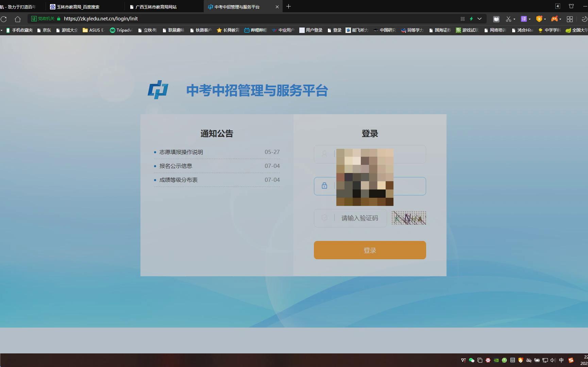Screen dimensions: 588x367
Task: Open the 报名公示信息 notice
Action: pos(175,166)
